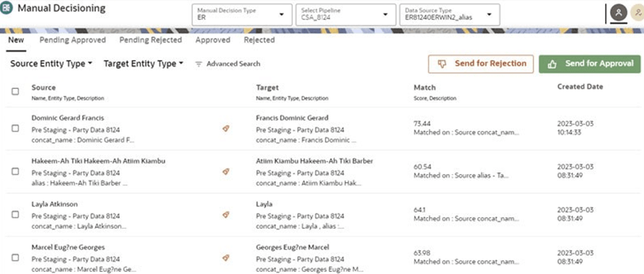Click the Send for Rejection button

tap(481, 64)
